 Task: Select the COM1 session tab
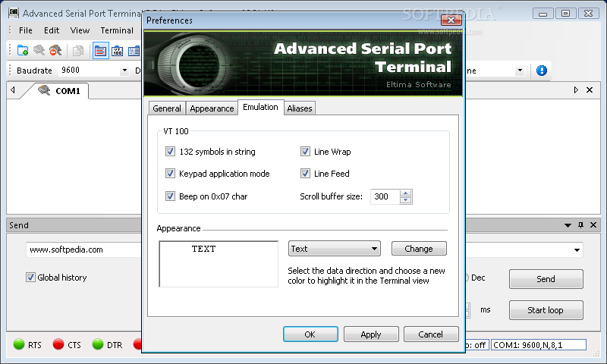(58, 91)
